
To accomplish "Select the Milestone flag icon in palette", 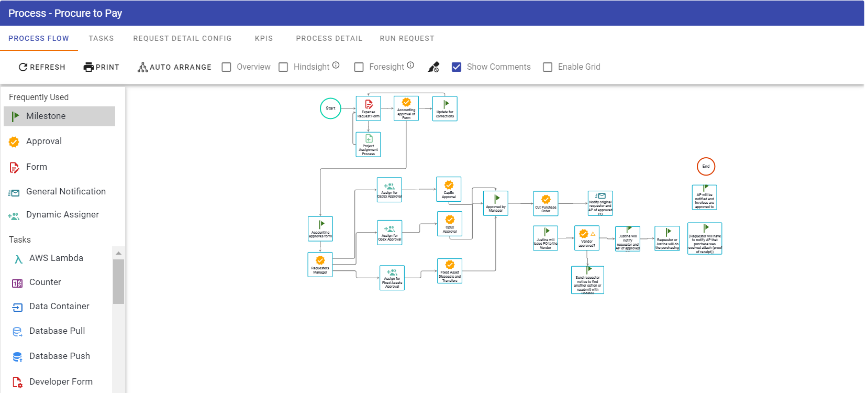I will (x=15, y=116).
